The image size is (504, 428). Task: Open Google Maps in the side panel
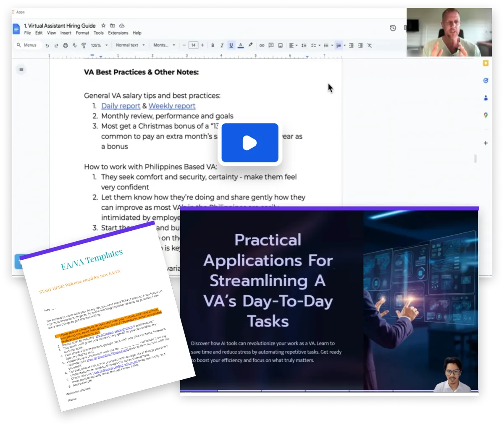486,115
